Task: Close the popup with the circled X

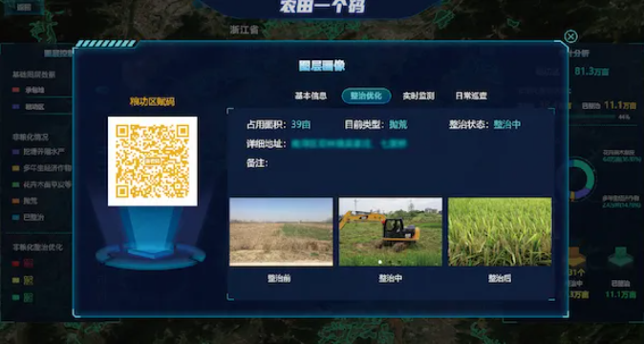Action: click(x=570, y=36)
